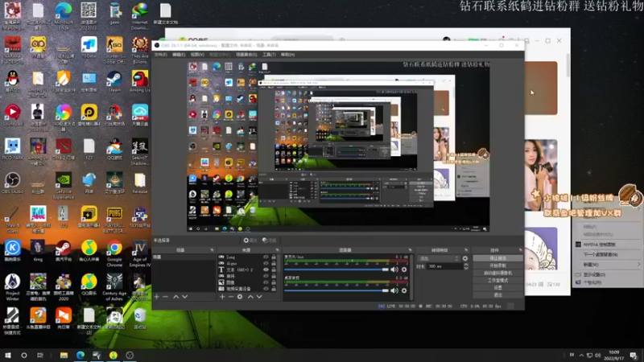644x362 pixels.
Task: Decrease transition duration with down arrow
Action: [x=466, y=269]
